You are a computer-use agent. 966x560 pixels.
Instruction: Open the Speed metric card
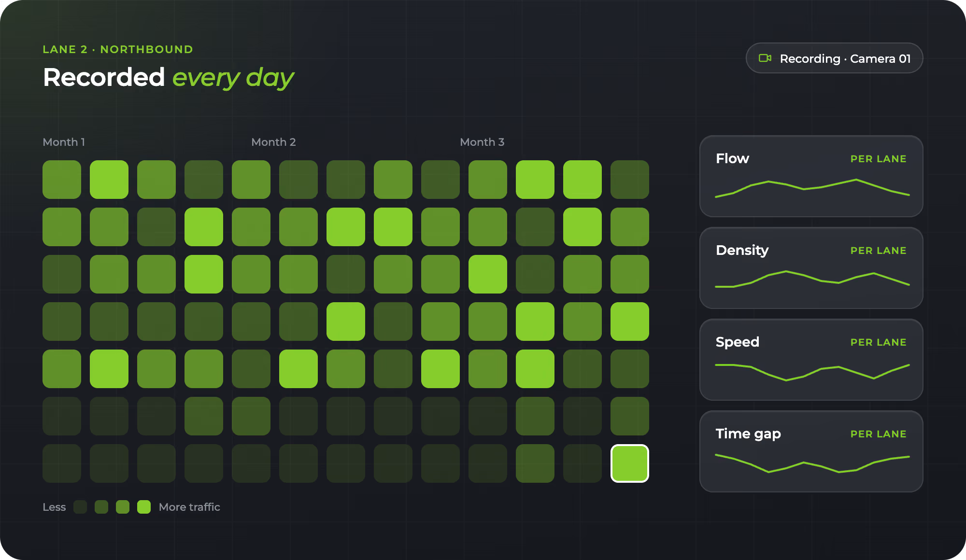[811, 360]
